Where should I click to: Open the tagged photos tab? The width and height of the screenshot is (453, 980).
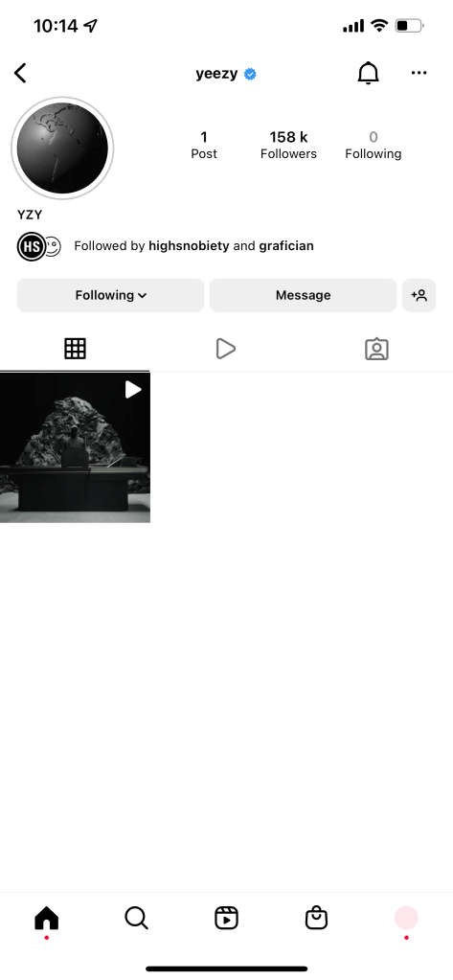376,349
